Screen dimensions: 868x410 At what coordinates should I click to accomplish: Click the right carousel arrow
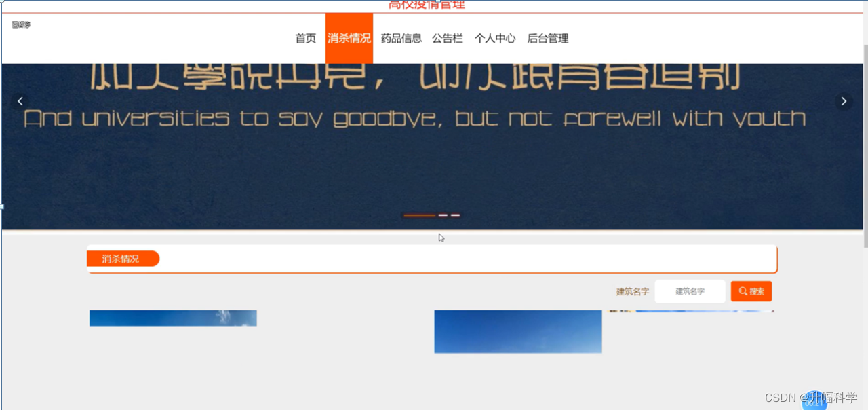[844, 100]
